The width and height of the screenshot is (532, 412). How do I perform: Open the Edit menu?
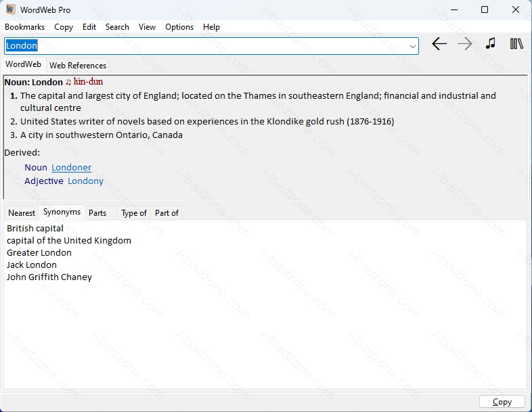89,27
